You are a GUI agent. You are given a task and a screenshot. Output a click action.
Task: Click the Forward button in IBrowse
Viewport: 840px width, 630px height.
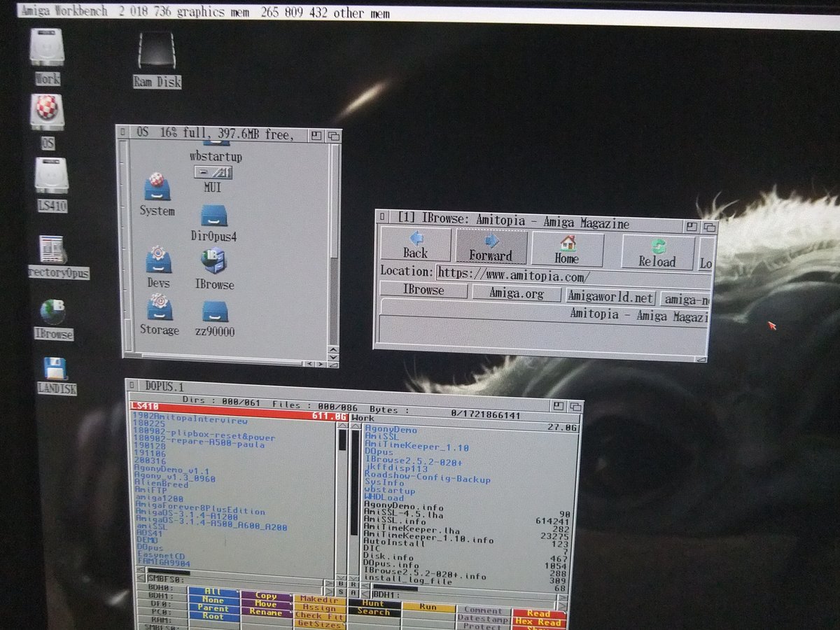491,246
